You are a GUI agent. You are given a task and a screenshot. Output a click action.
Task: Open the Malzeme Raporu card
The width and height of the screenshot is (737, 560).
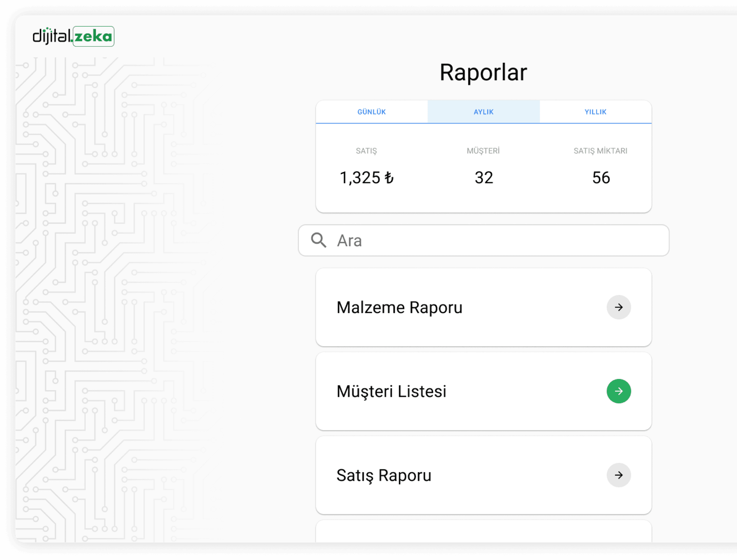pyautogui.click(x=483, y=307)
